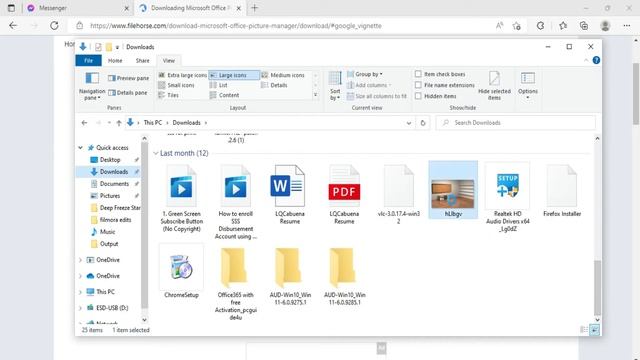Select the LQCabuena Resume PDF file
This screenshot has height=360, width=640.
tap(344, 194)
